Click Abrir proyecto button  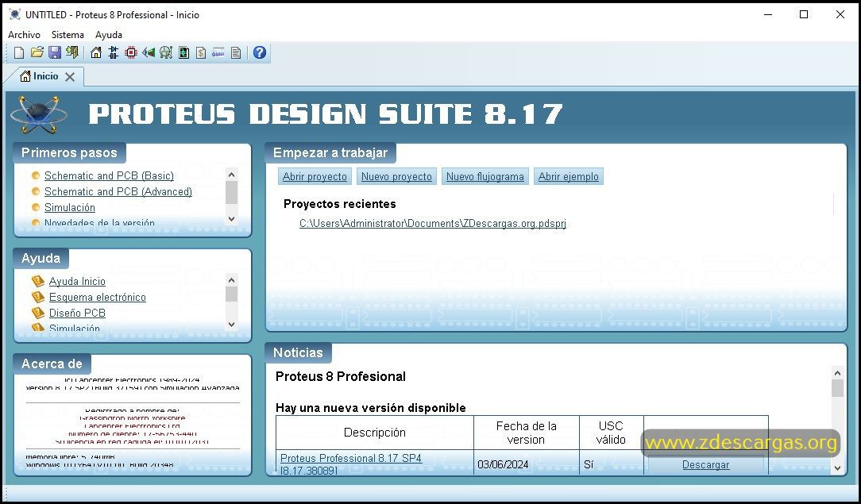coord(315,176)
